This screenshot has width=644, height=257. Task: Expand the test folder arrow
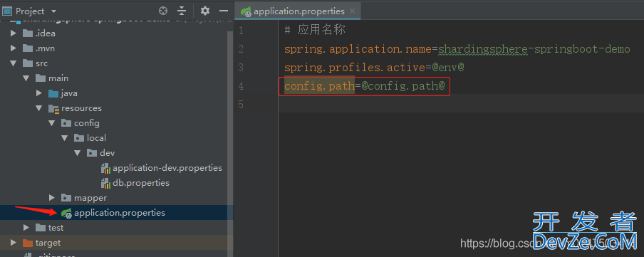pos(26,227)
